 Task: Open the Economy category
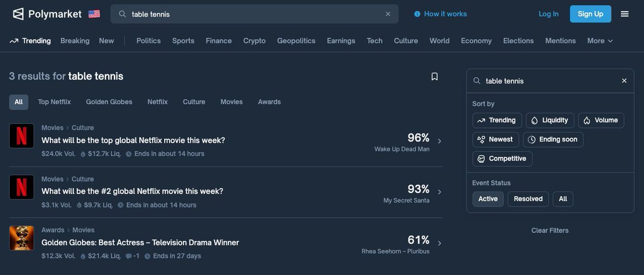[476, 41]
